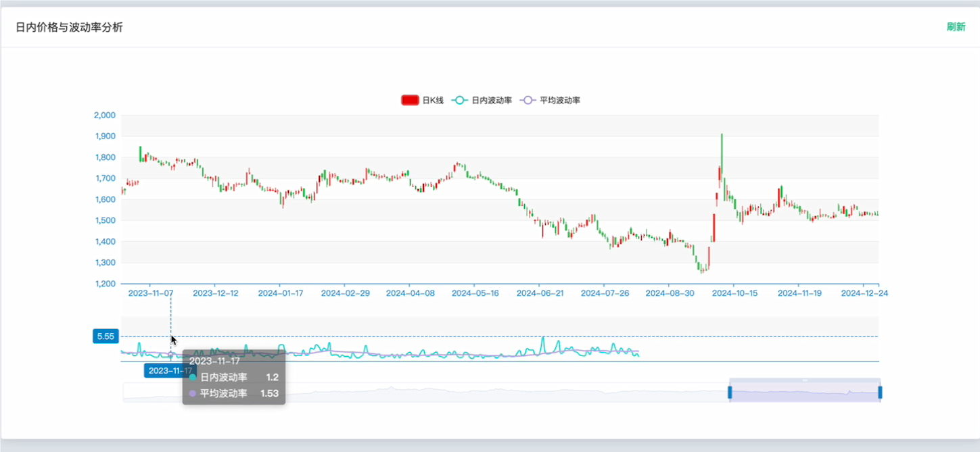Click the 5.55 axis pointer label
The height and width of the screenshot is (452, 980).
tap(106, 336)
